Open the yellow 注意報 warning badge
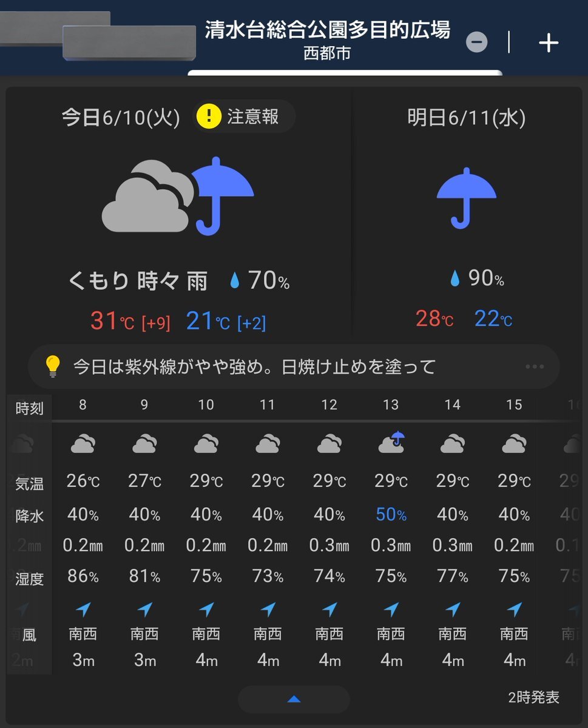588x728 pixels. click(x=244, y=116)
